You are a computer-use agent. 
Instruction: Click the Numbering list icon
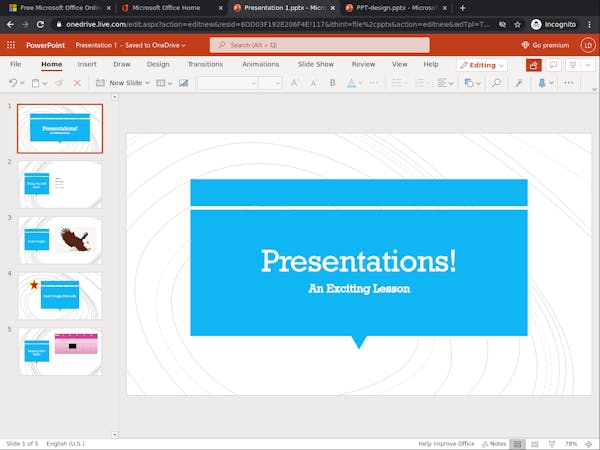click(x=420, y=83)
